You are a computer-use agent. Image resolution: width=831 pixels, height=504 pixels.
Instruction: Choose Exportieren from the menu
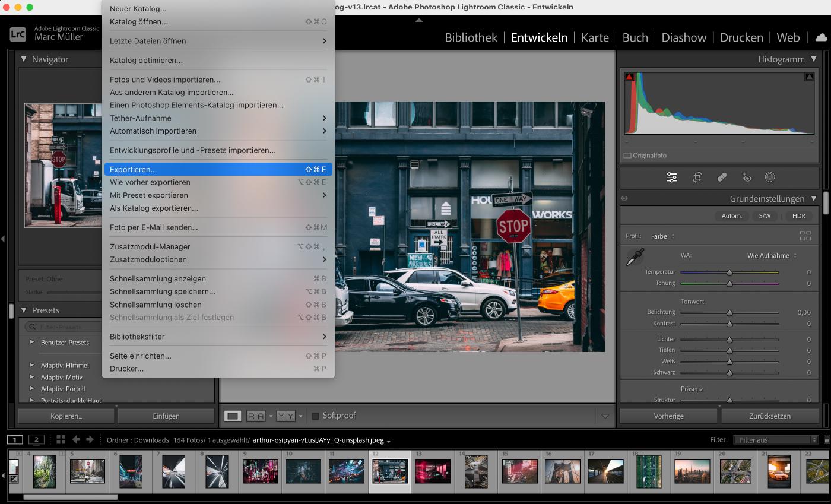(133, 169)
